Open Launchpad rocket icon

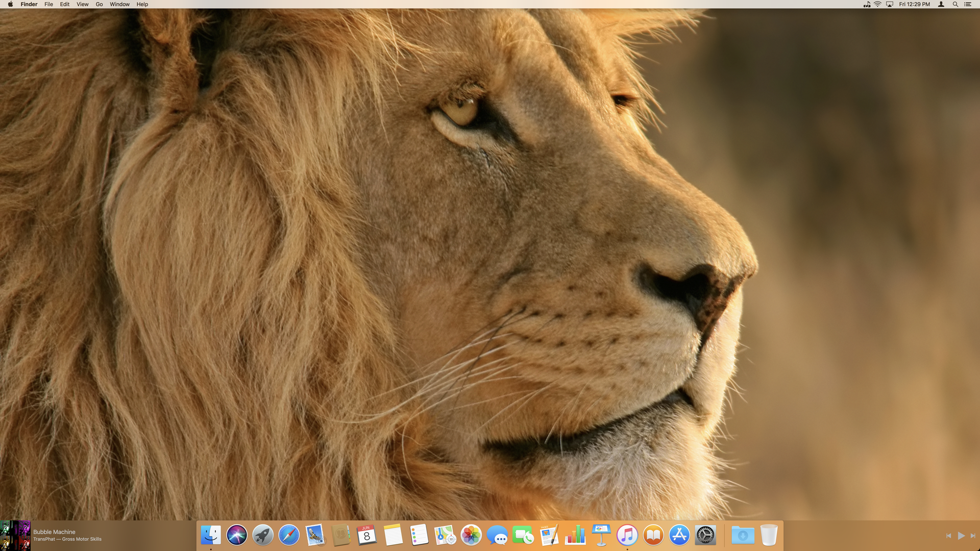tap(263, 535)
